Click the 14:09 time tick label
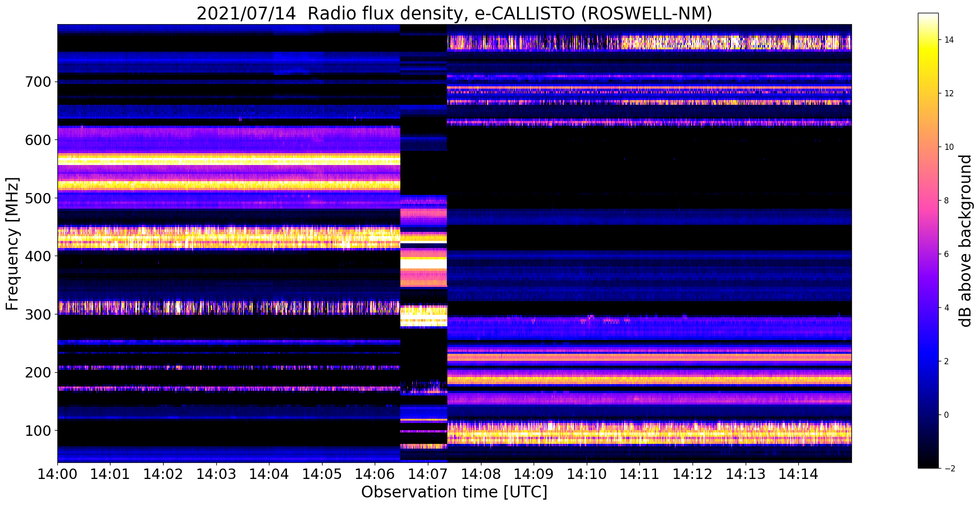Image resolution: width=980 pixels, height=506 pixels. (x=534, y=474)
